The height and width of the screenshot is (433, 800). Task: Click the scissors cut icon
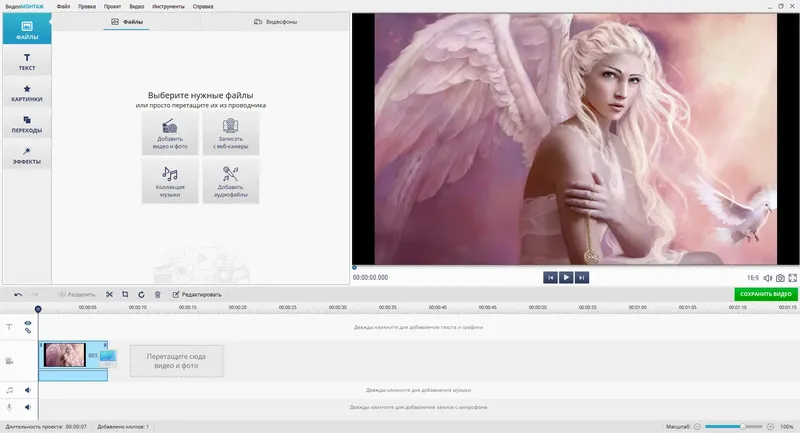pos(109,294)
